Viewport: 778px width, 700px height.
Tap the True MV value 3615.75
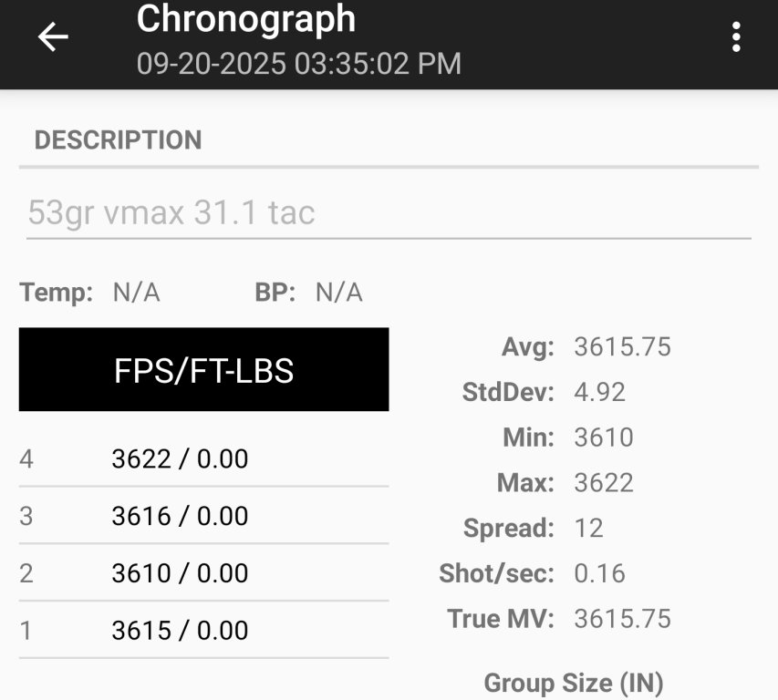coord(622,619)
